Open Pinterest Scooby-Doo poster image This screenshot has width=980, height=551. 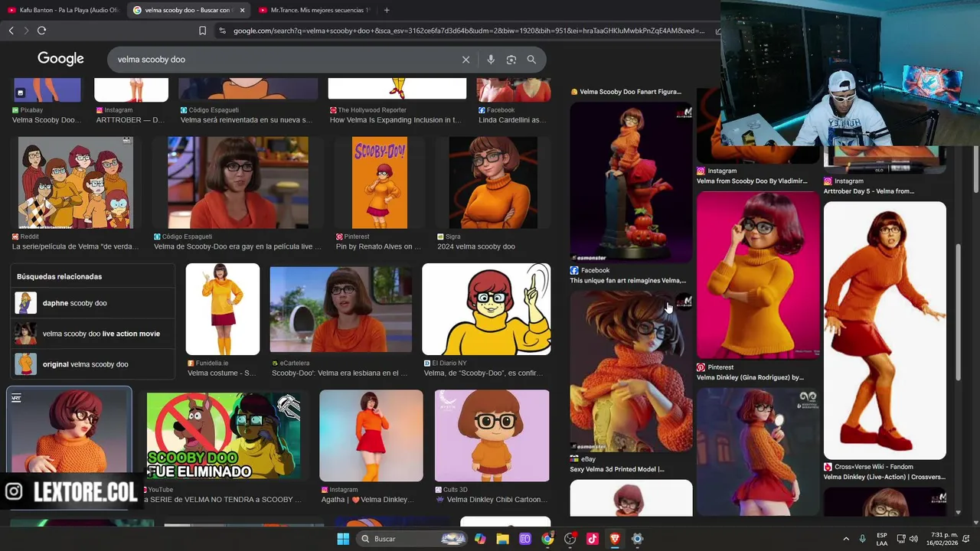tap(380, 183)
